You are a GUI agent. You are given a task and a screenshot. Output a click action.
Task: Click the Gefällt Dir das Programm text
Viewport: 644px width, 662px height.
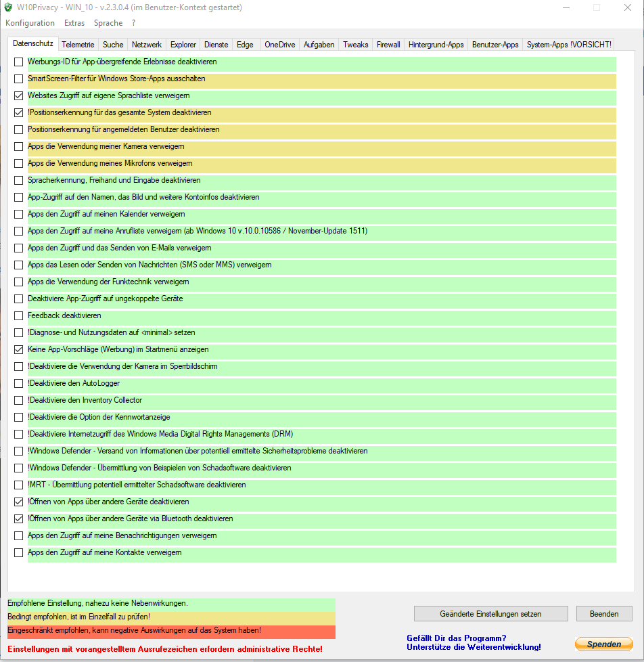tap(456, 638)
